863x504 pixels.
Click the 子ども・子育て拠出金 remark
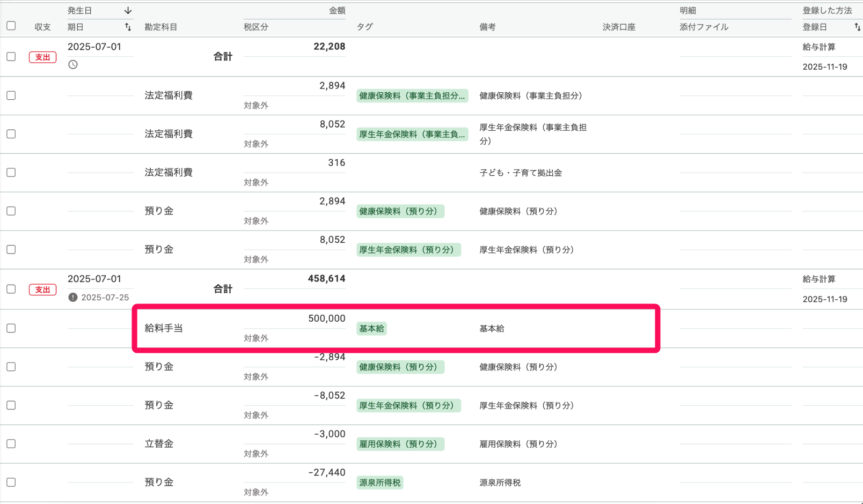tap(521, 173)
